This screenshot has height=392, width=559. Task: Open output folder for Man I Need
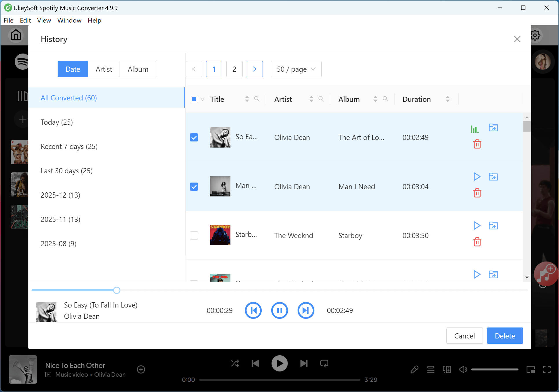[x=494, y=176]
